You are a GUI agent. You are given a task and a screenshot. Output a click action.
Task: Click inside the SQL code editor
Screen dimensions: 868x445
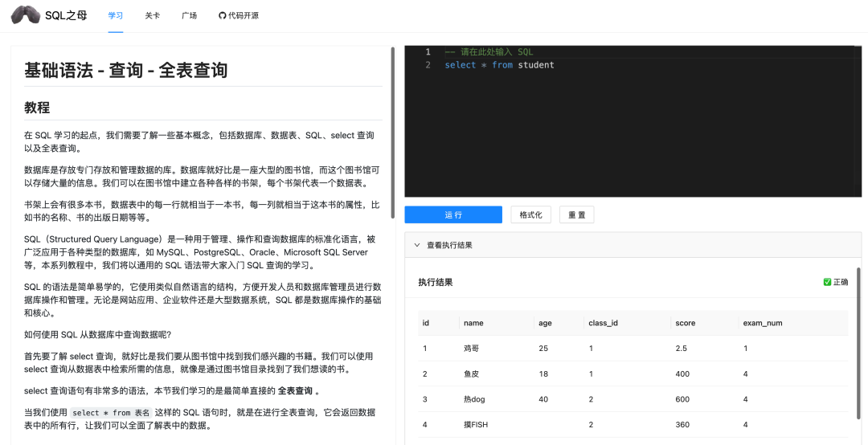coord(633,137)
